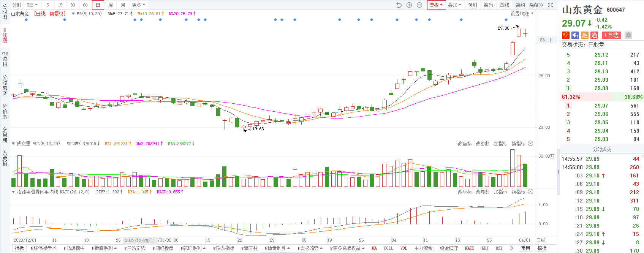Close the MACD indicator panel

pos(530,192)
